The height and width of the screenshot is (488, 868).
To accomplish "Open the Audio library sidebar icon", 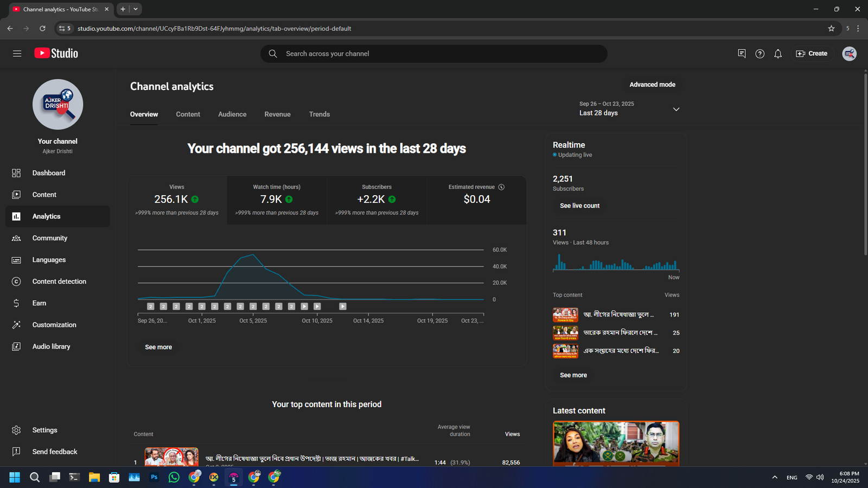I will [16, 346].
